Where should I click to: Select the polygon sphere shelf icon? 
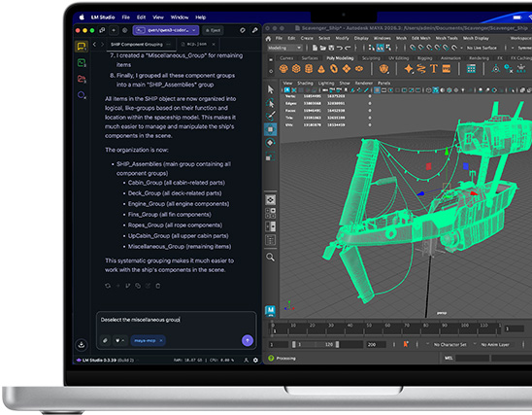(283, 69)
